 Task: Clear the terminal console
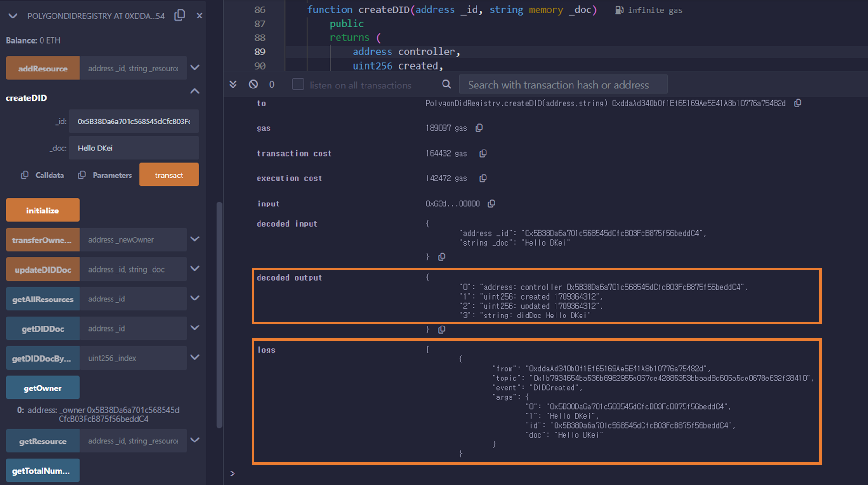coord(253,84)
